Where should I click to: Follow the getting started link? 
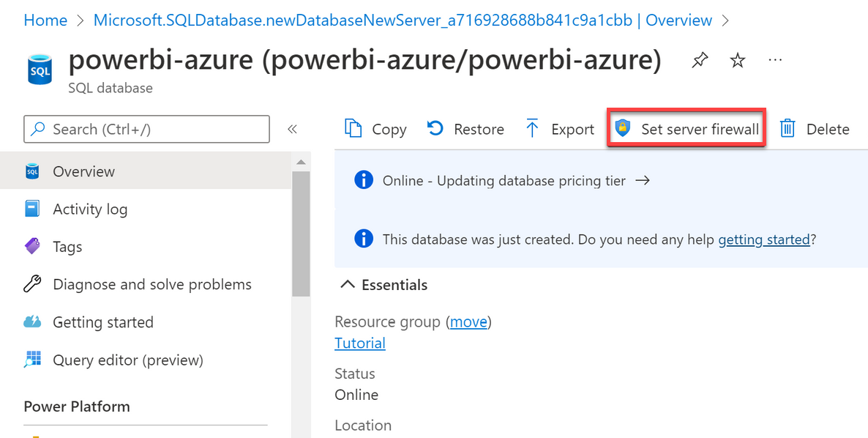[x=764, y=240]
